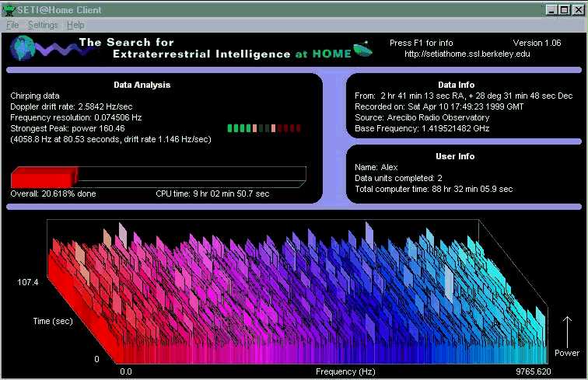Click the 'Data Info' heading
588x380 pixels.
(456, 85)
